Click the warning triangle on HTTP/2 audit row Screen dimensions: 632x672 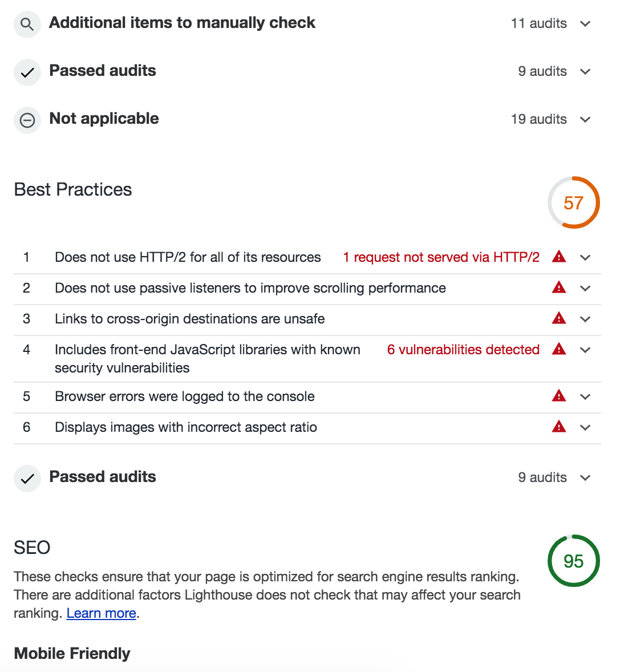pos(559,257)
